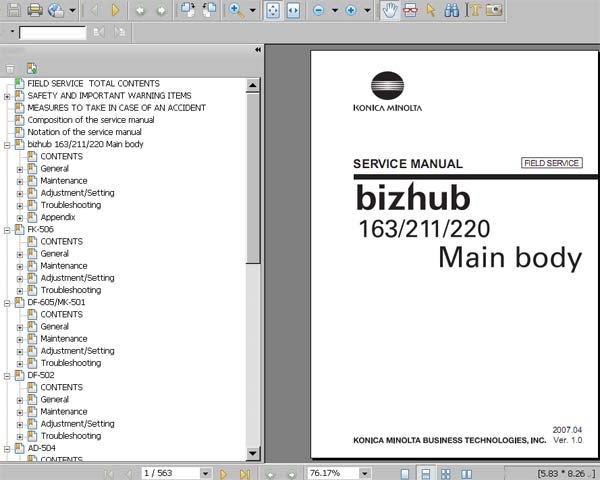The width and height of the screenshot is (600, 480).
Task: Select the Snapshot camera tool
Action: [x=494, y=10]
